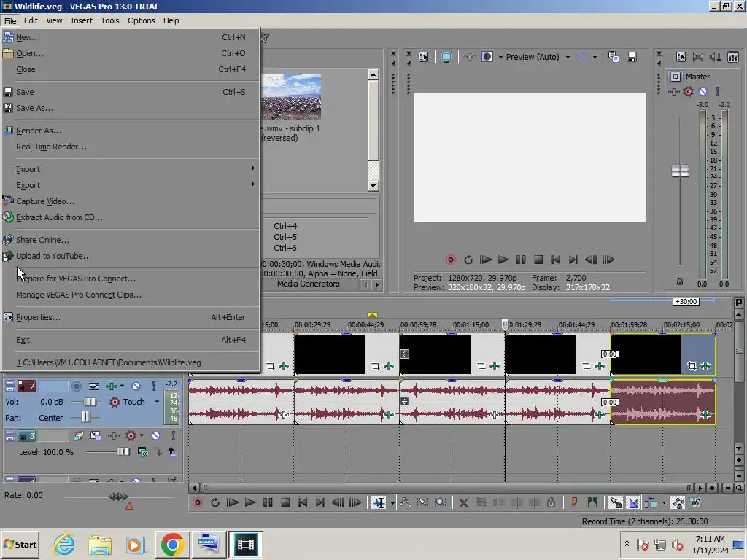Open Mixing Console icon in Master panel
Viewport: 747px width, 560px height.
click(x=733, y=57)
